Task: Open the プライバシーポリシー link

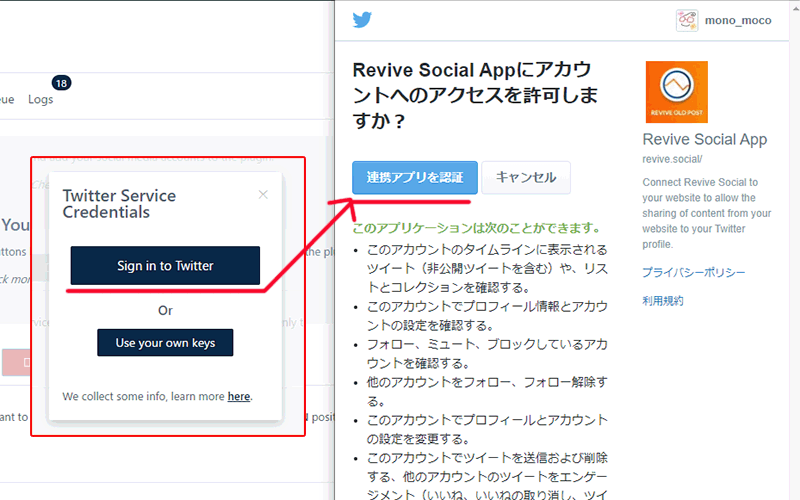Action: [x=693, y=273]
